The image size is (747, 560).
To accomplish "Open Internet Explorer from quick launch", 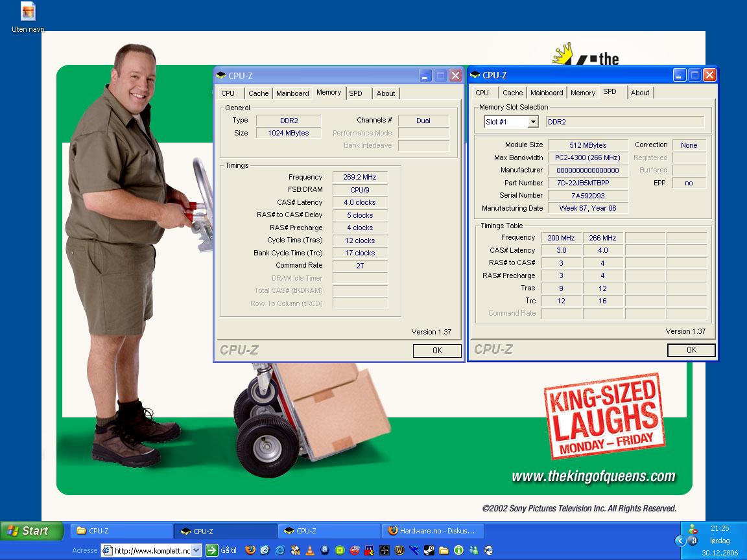I will [280, 550].
